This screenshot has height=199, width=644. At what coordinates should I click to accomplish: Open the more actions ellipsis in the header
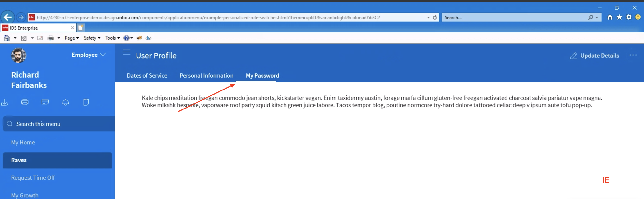pyautogui.click(x=633, y=55)
